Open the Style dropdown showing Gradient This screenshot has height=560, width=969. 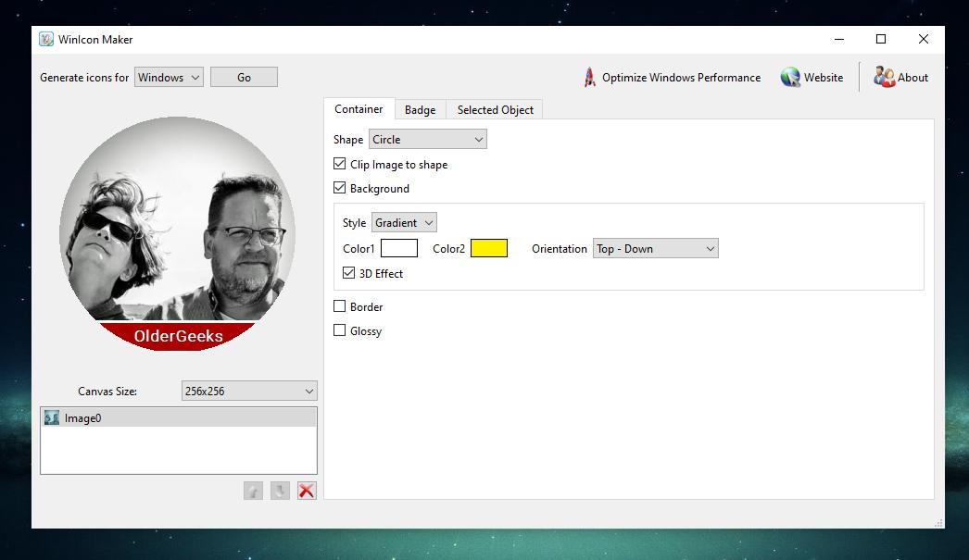tap(404, 223)
